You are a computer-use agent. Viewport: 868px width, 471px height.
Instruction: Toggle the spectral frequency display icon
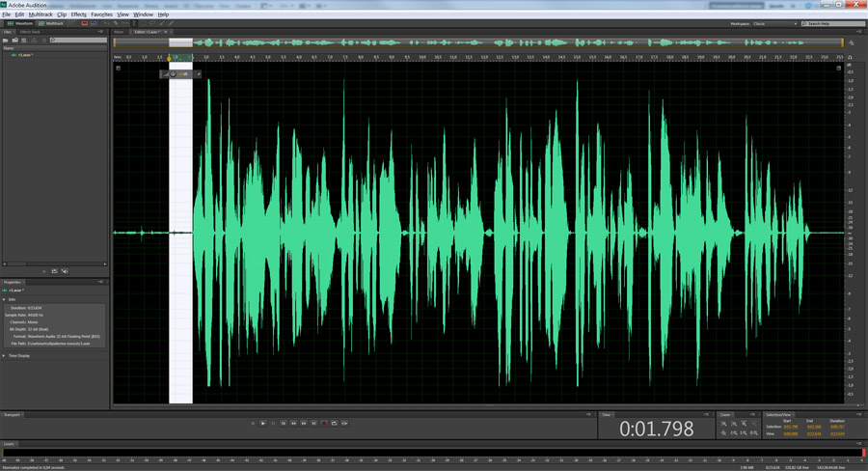(85, 23)
